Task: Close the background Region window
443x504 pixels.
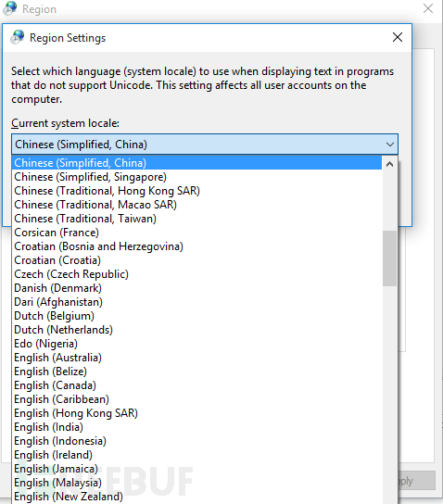Action: [x=428, y=8]
